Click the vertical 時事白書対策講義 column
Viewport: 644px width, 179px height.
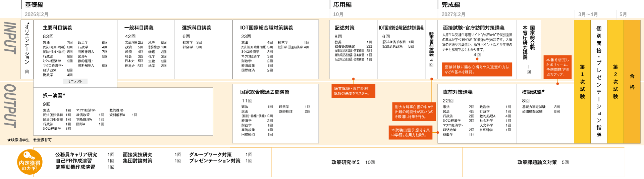431,49
